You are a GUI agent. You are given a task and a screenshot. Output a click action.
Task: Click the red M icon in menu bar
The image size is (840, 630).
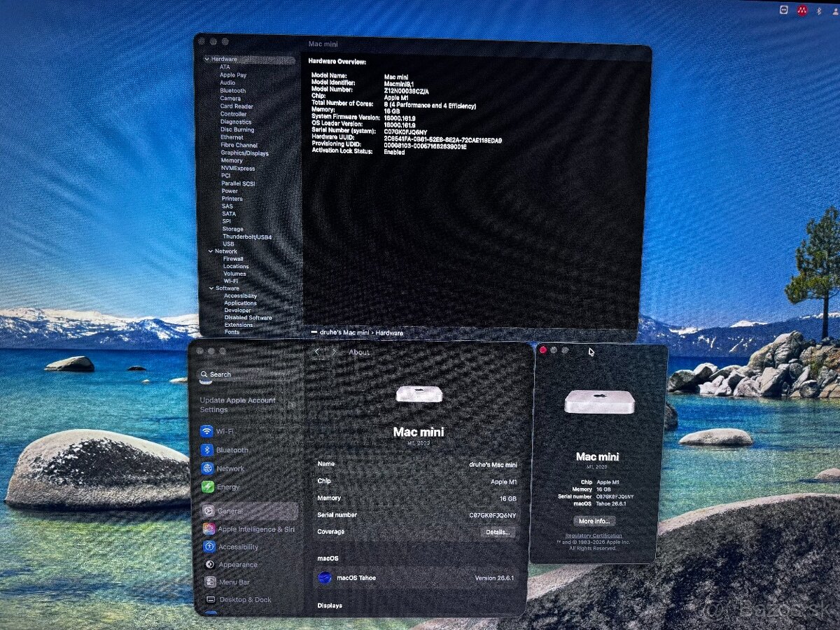click(802, 10)
